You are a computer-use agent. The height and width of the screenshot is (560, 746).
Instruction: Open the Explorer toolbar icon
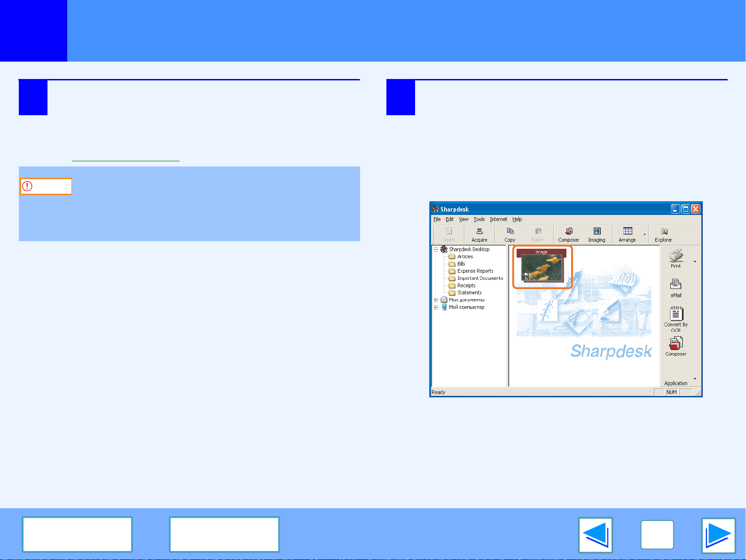pos(663,234)
